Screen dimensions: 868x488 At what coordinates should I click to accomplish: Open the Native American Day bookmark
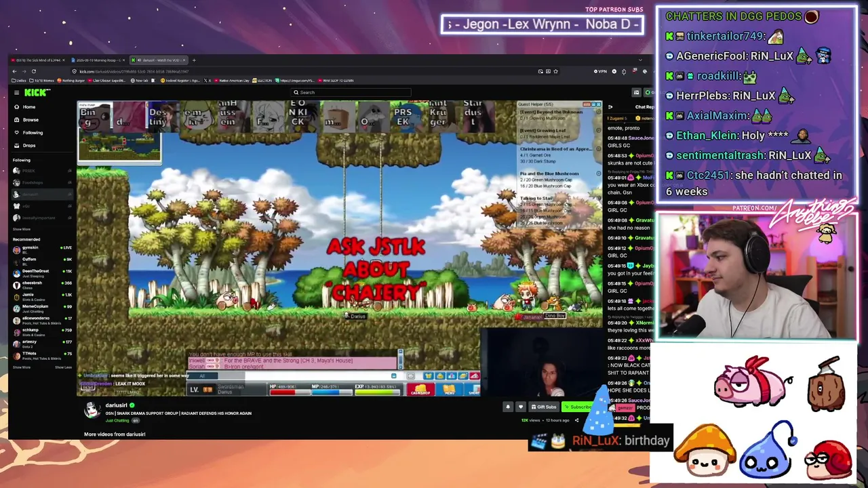233,81
